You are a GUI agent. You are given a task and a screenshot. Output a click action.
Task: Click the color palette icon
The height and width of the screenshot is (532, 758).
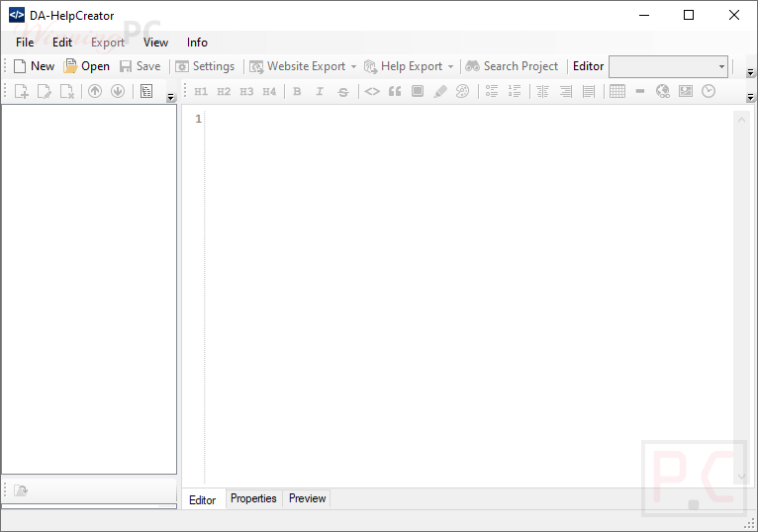coord(463,91)
